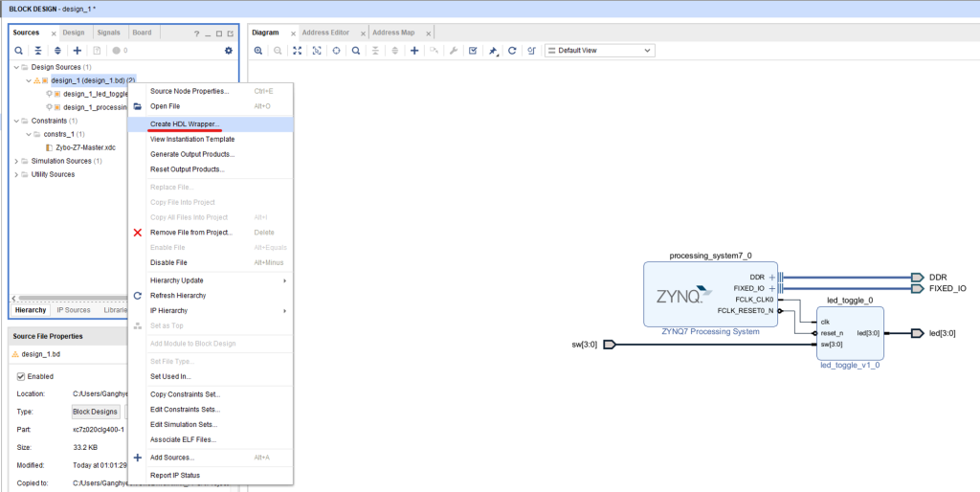The image size is (980, 492).
Task: Click warning triangle icon on design_1
Action: pyautogui.click(x=36, y=80)
